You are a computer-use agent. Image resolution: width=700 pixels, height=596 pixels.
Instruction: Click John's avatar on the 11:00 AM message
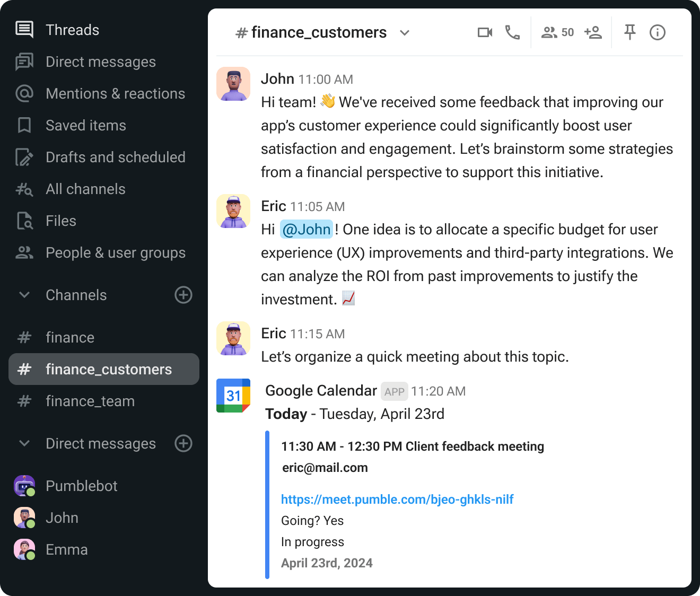click(233, 84)
